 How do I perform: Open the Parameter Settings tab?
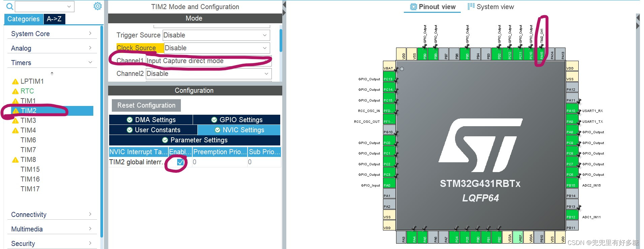point(195,140)
